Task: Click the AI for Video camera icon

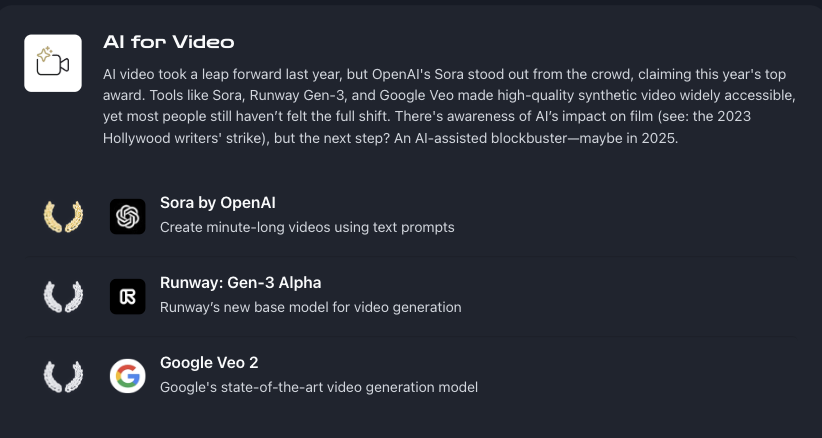Action: [x=53, y=63]
